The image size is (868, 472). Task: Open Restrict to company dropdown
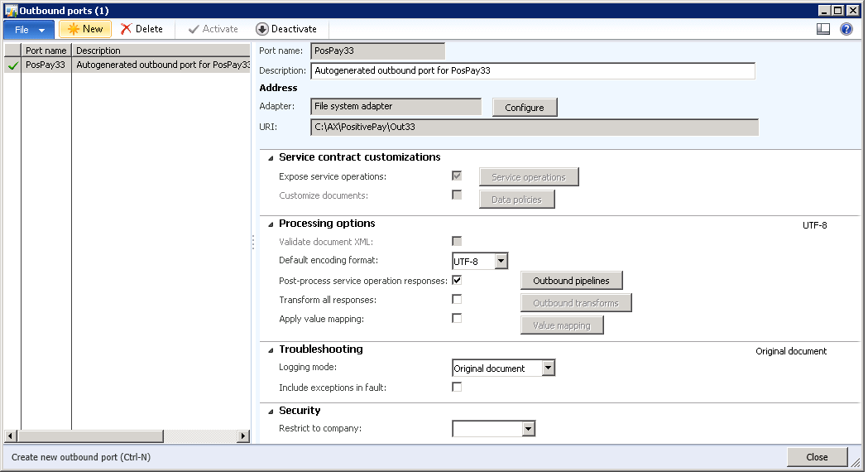(529, 429)
